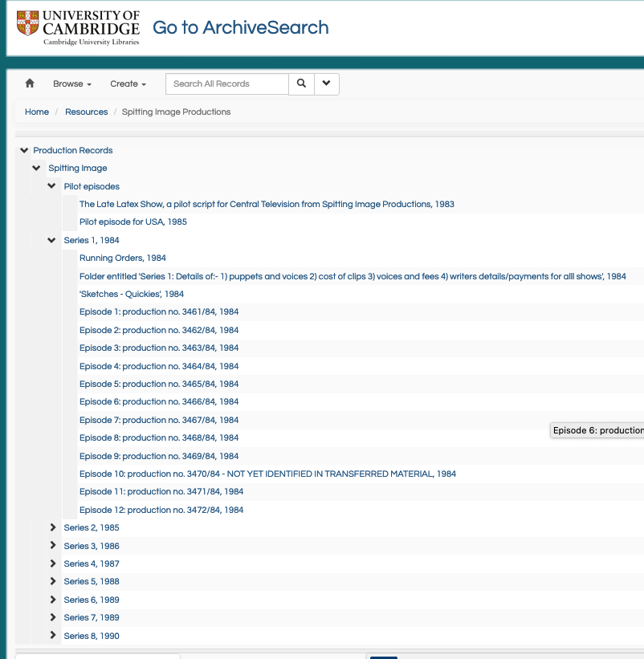644x659 pixels.
Task: Collapse the Spitting Image node chevron
Action: tap(37, 168)
